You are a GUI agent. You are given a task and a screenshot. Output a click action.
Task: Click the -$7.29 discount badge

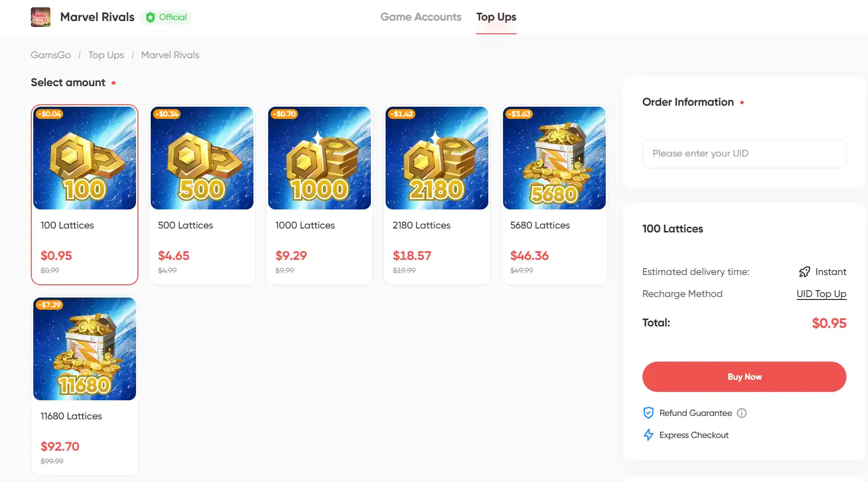click(50, 305)
